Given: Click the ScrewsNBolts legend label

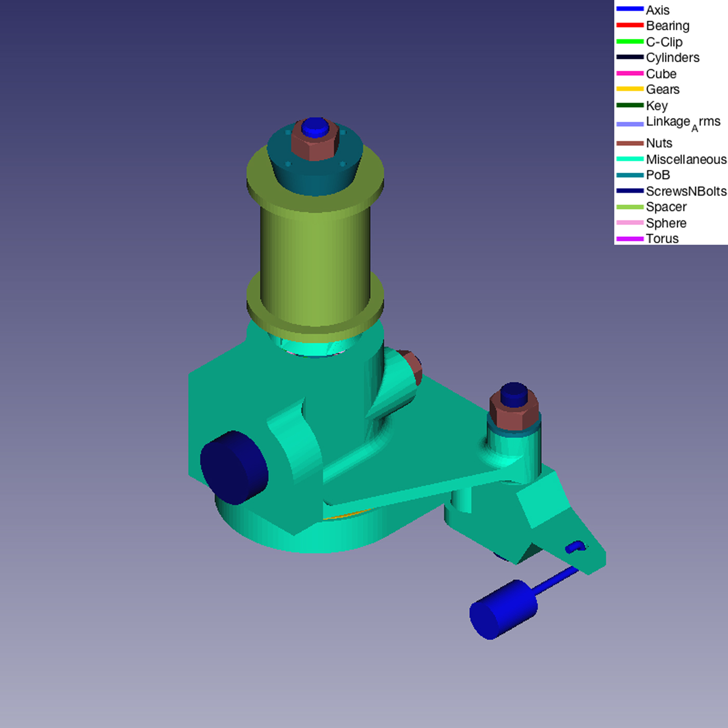Looking at the screenshot, I should [685, 191].
